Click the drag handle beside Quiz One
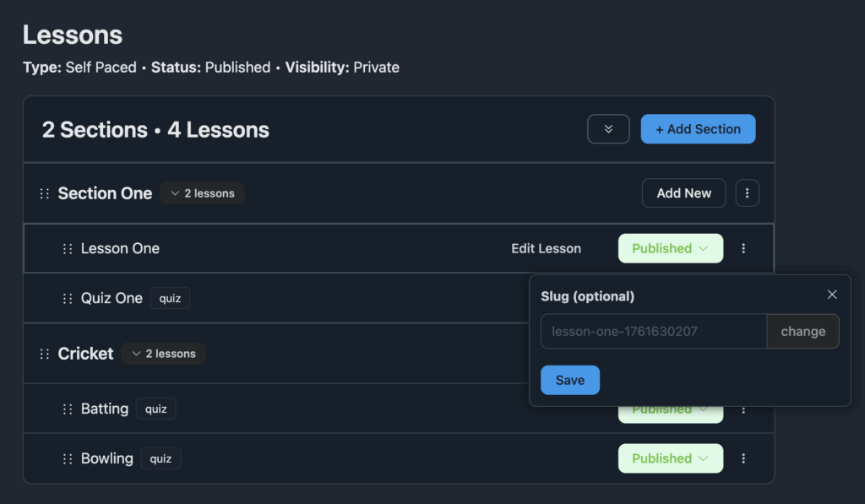The height and width of the screenshot is (504, 865). [x=67, y=298]
